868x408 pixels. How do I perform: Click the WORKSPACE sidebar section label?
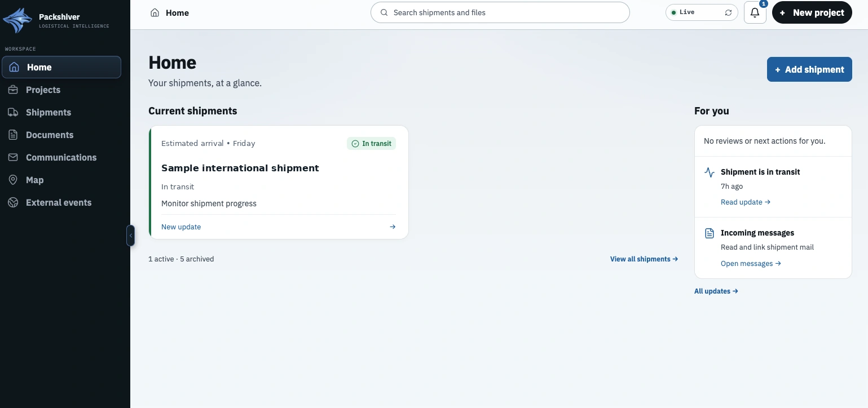click(20, 49)
